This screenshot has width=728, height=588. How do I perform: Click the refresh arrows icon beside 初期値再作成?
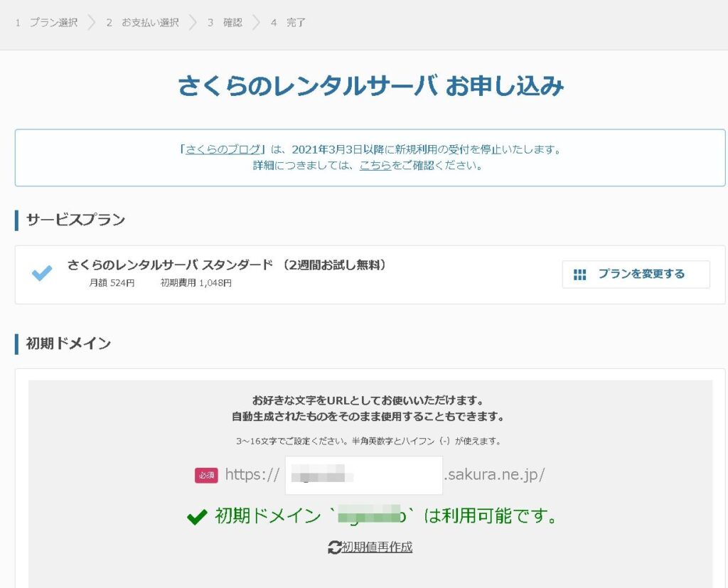[x=334, y=547]
